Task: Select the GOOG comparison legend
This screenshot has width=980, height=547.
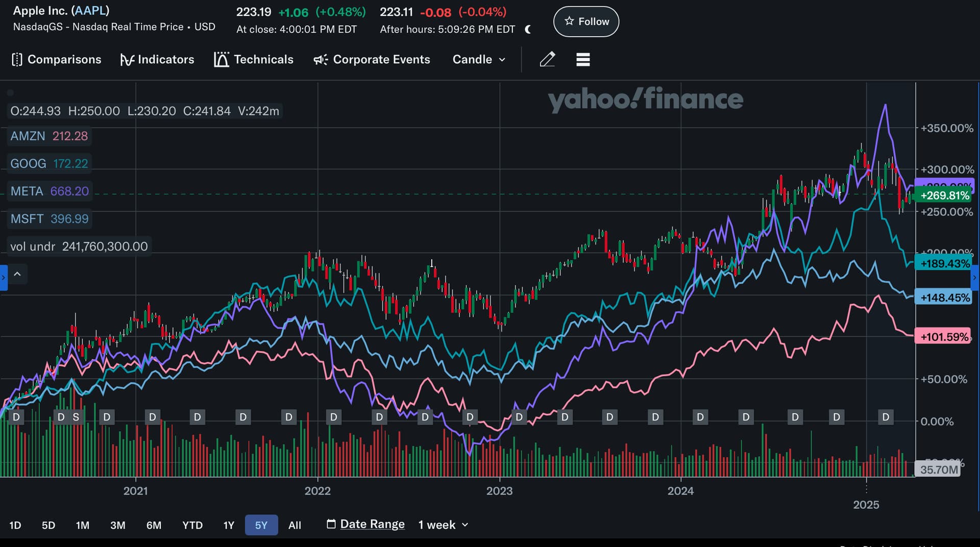Action: tap(49, 164)
